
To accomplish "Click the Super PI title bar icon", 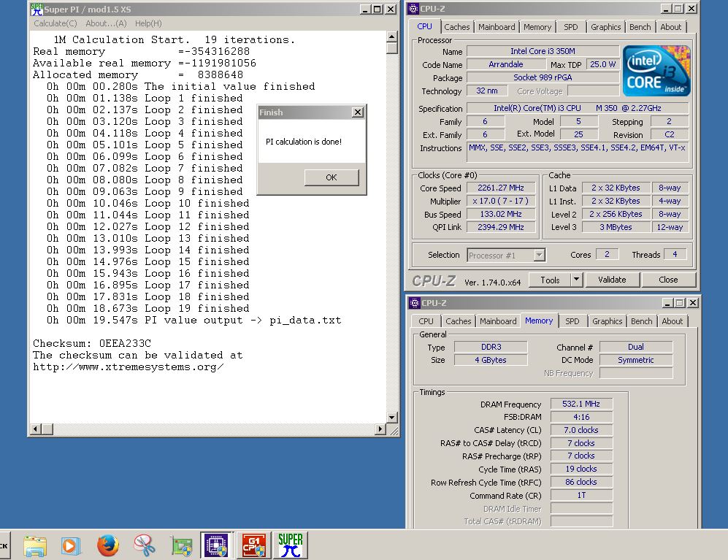I will click(37, 9).
